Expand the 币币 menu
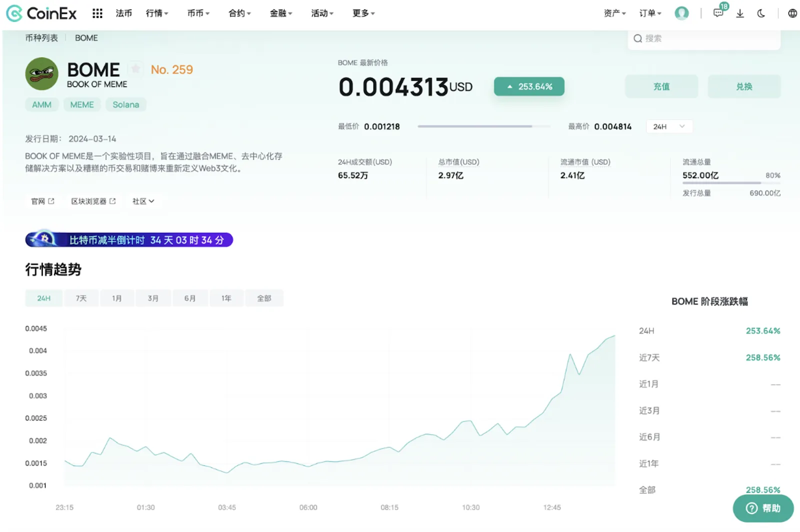Viewport: 800px width, 532px height. click(x=198, y=13)
